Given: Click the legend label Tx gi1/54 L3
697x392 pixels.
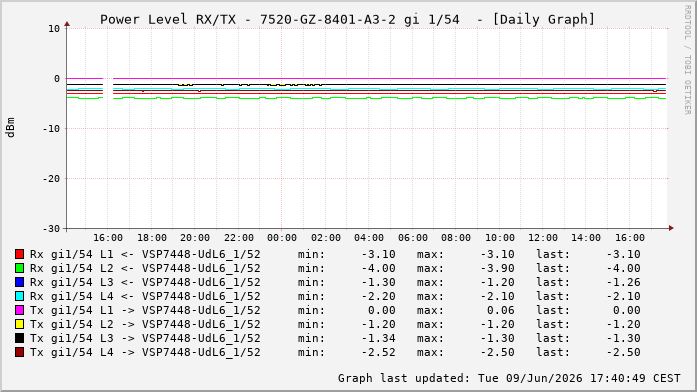Looking at the screenshot, I should tap(145, 338).
